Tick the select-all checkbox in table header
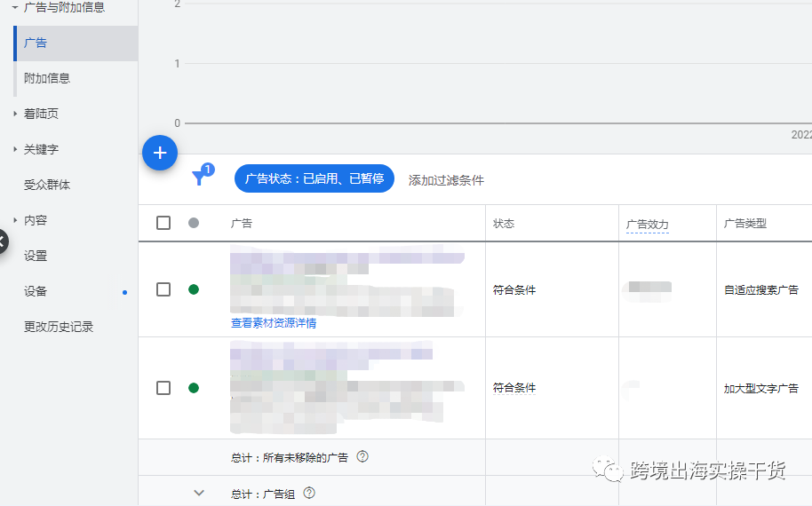812x506 pixels. coord(163,223)
